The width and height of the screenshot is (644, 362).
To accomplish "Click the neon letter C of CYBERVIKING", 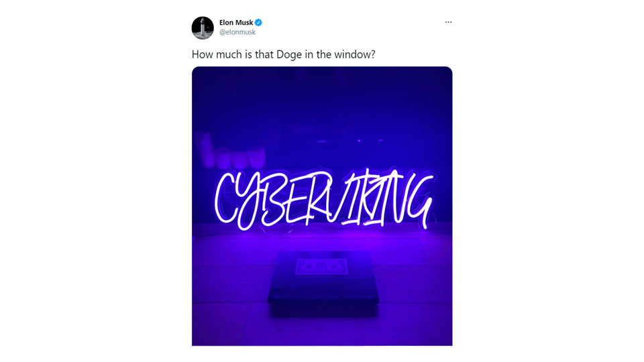I will click(x=225, y=198).
